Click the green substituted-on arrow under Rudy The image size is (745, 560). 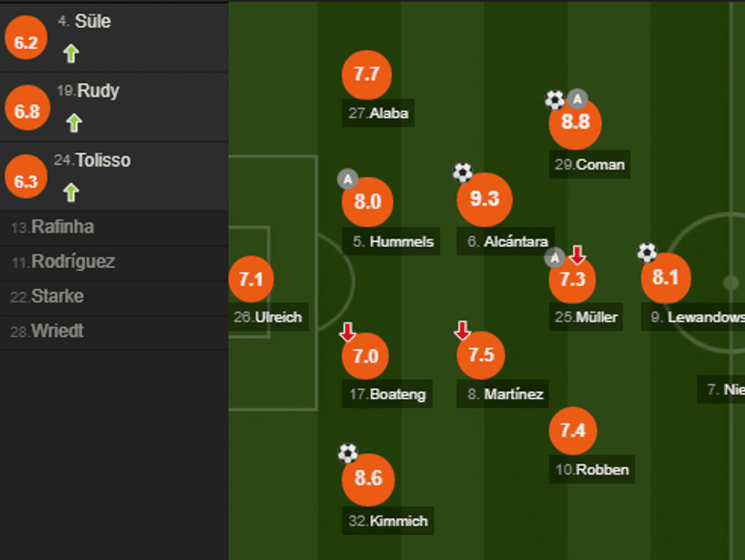(x=74, y=122)
